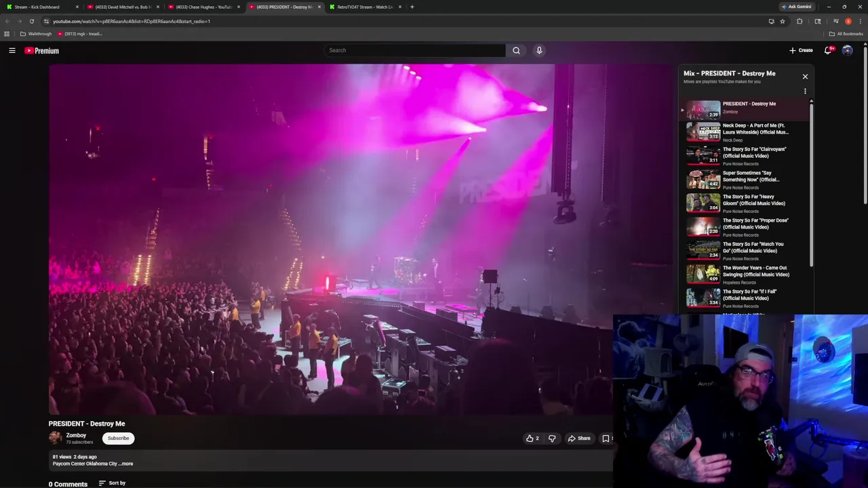Viewport: 868px width, 488px height.
Task: Reload the page
Action: tap(31, 21)
